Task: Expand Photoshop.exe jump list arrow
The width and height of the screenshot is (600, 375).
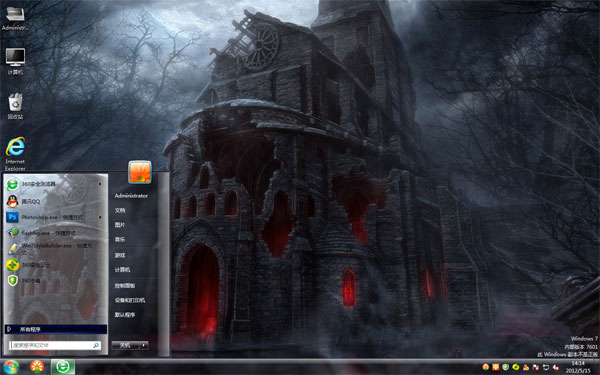Action: [100, 217]
